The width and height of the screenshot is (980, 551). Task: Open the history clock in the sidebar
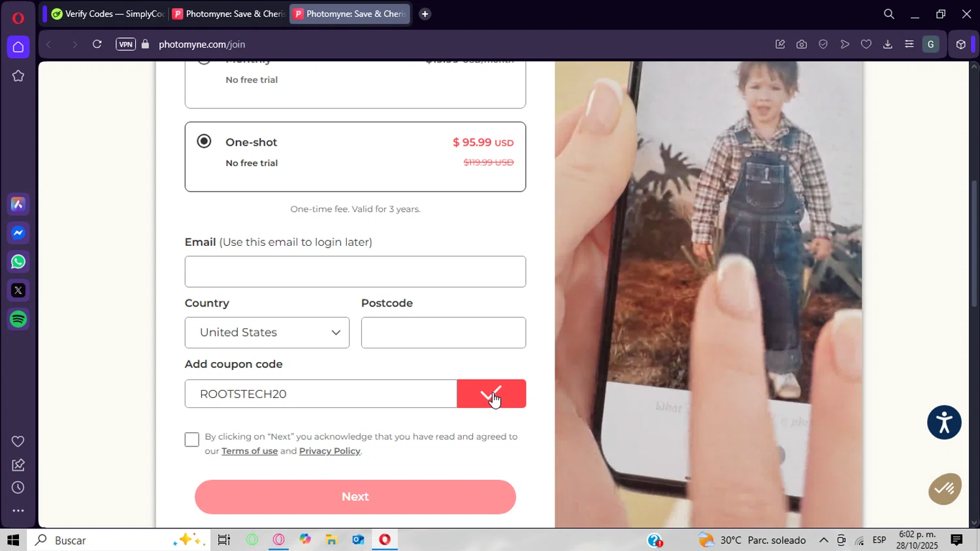point(18,488)
